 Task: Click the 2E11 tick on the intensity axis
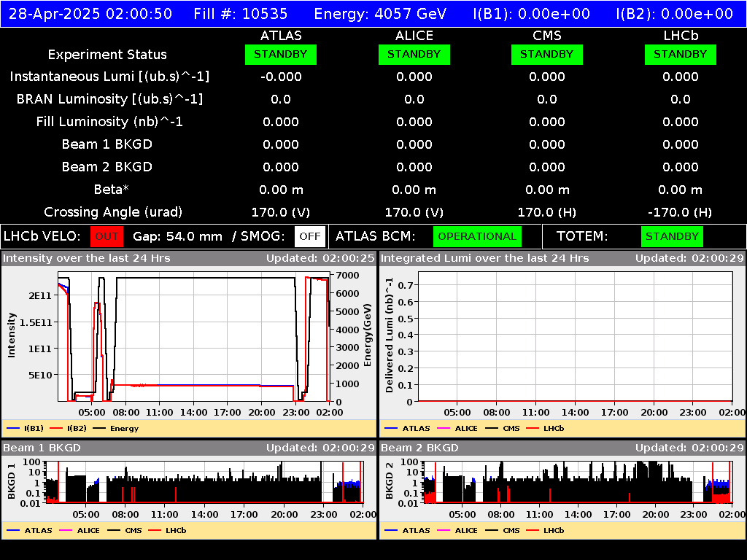(x=40, y=296)
